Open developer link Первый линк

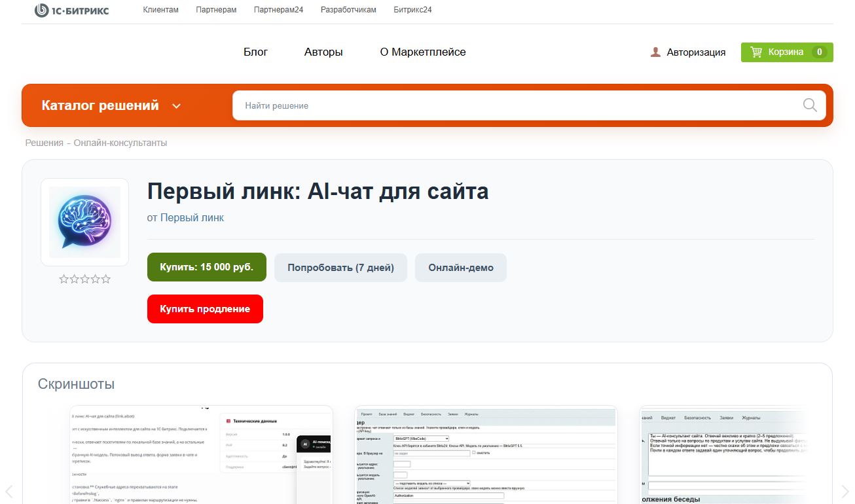pos(192,218)
